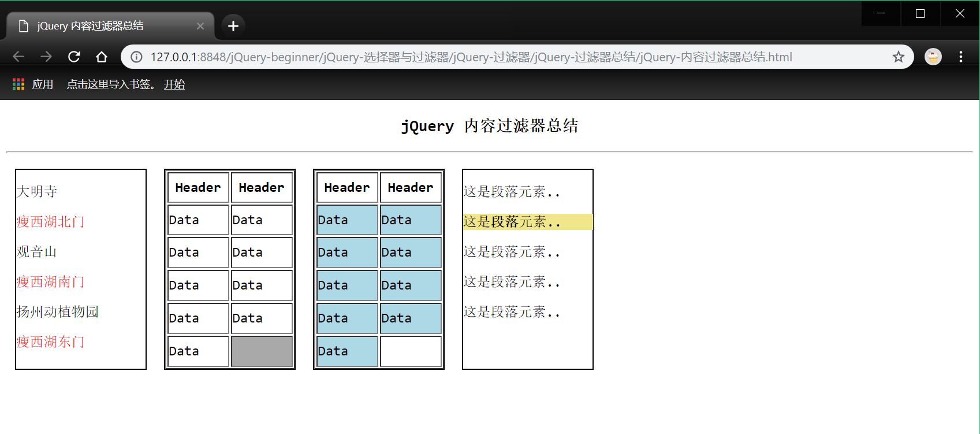980x434 pixels.
Task: Click the browser forward arrow
Action: [46, 57]
